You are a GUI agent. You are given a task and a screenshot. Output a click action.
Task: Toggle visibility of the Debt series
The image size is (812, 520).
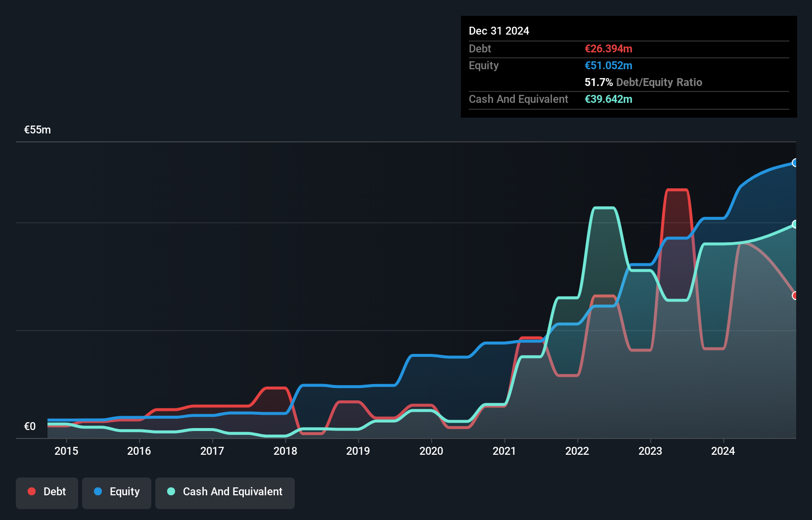click(x=47, y=492)
